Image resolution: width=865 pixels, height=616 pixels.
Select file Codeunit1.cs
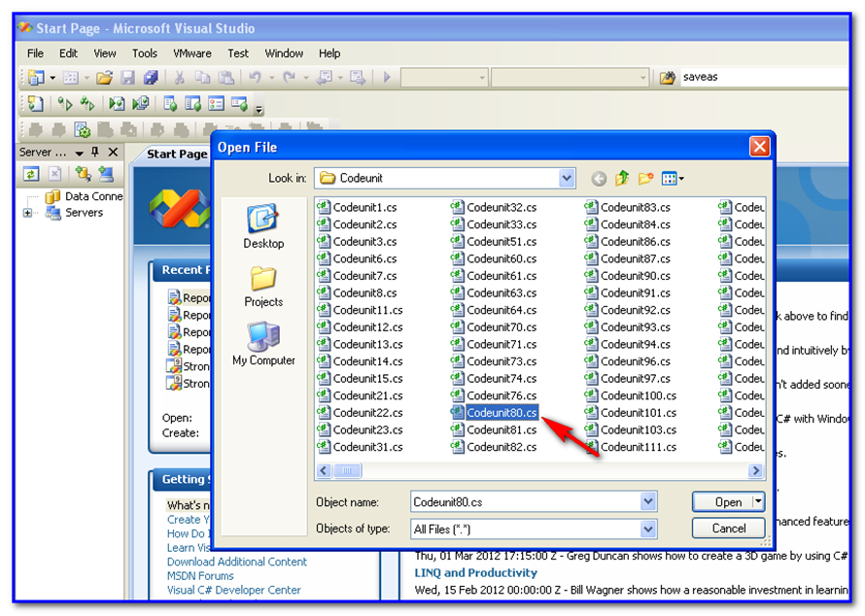click(x=357, y=207)
